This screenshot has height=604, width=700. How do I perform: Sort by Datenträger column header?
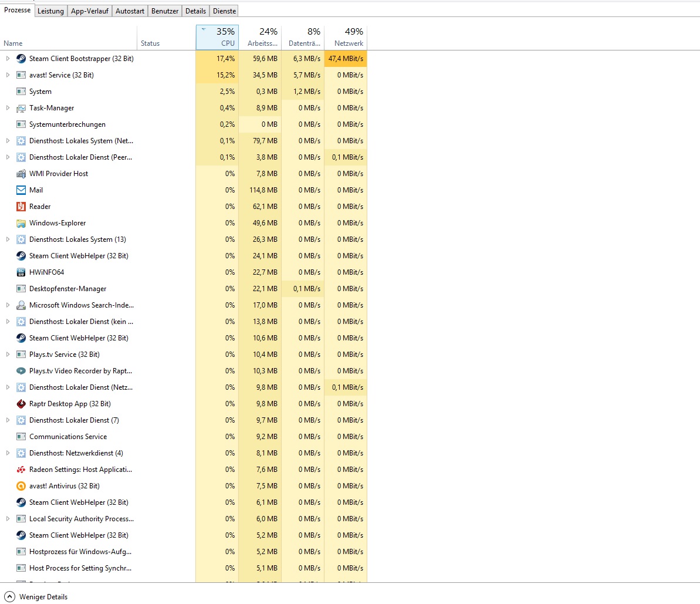coord(303,37)
